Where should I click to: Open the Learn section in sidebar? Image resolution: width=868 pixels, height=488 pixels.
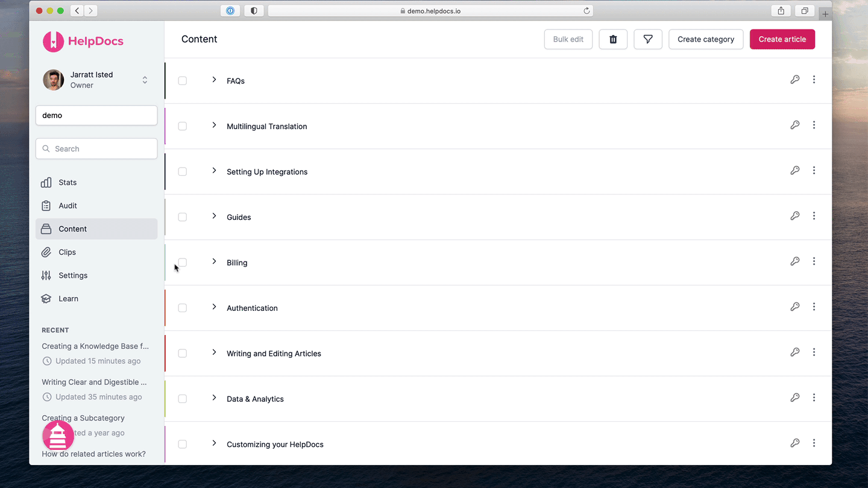point(96,298)
